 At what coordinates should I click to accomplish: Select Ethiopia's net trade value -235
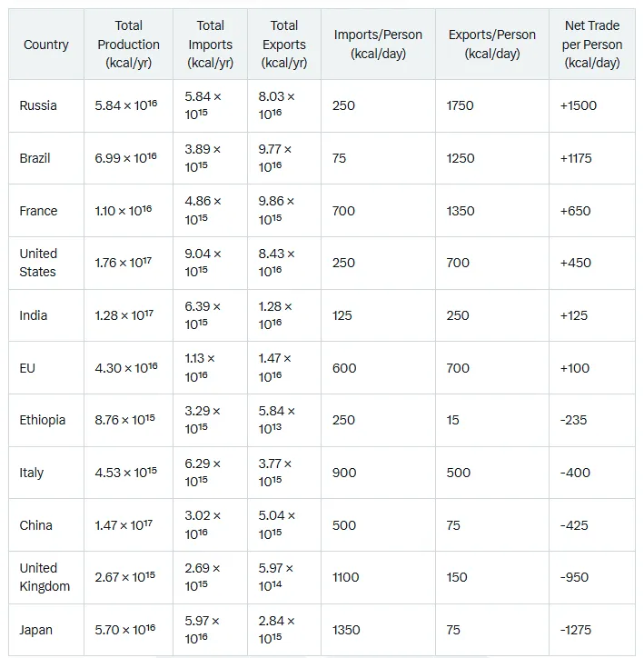[573, 420]
